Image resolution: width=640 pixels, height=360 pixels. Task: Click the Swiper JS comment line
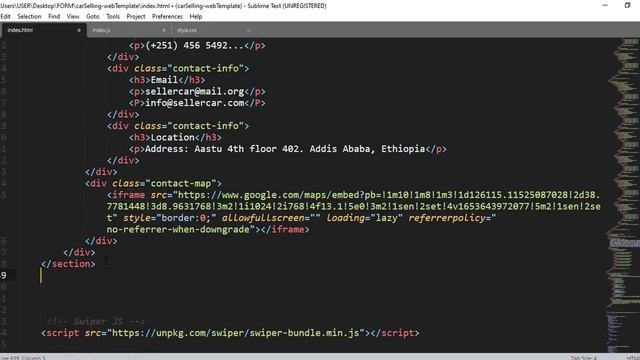pyautogui.click(x=96, y=322)
